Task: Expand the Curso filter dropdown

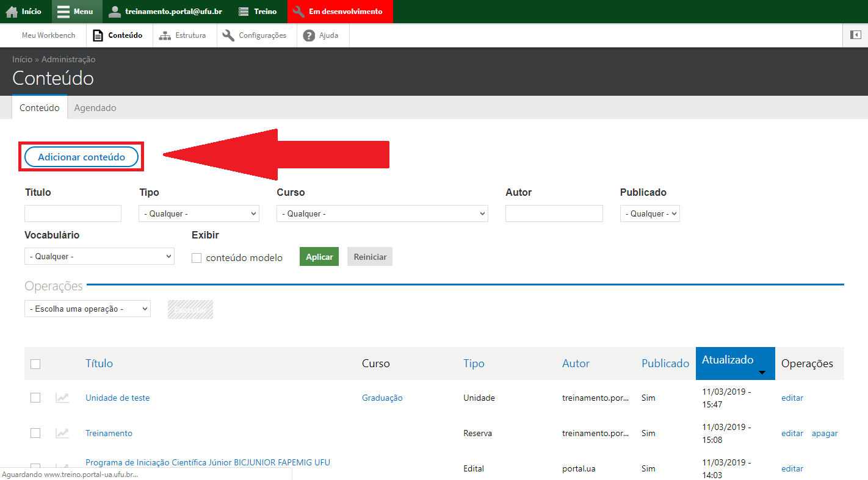Action: [x=382, y=214]
